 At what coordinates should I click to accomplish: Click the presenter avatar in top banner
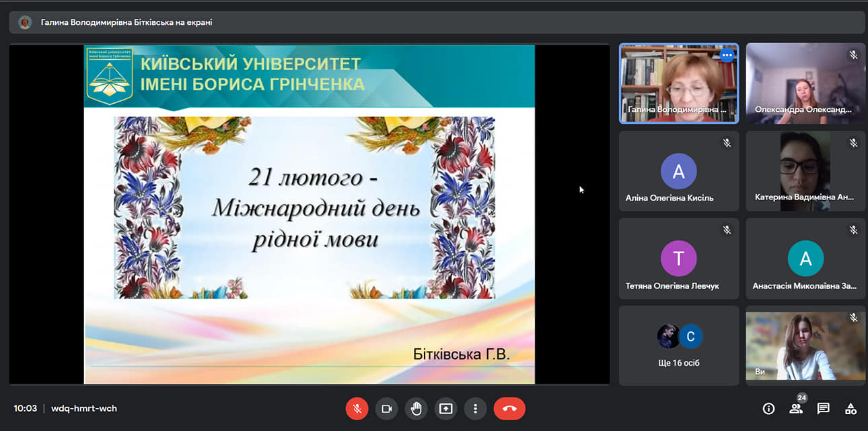click(25, 22)
